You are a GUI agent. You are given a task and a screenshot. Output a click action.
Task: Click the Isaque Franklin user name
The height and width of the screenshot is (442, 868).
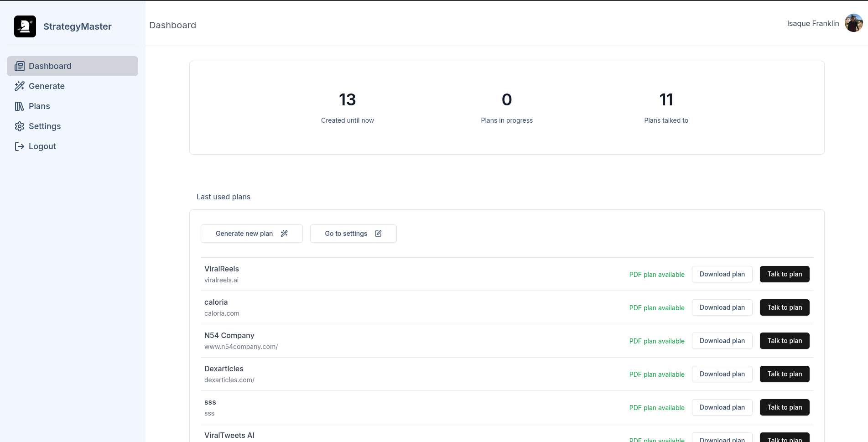[813, 23]
